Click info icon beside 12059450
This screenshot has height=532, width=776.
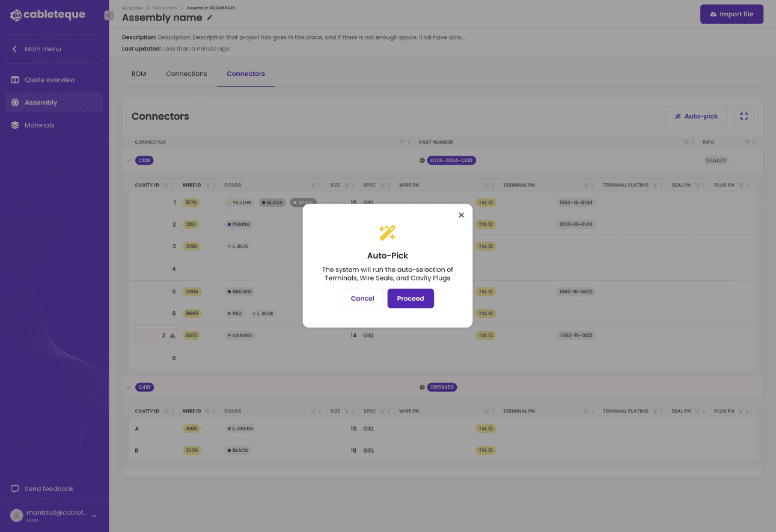click(422, 387)
